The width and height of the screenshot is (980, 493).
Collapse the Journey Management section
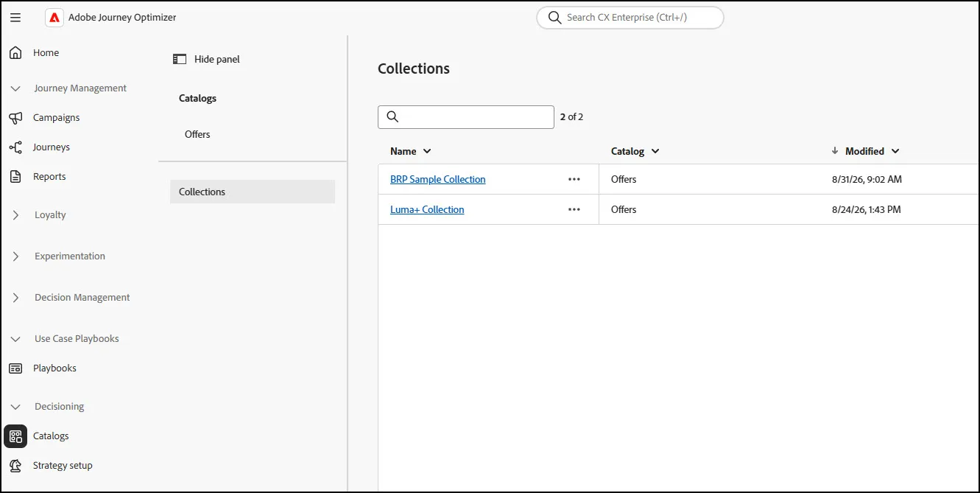16,88
